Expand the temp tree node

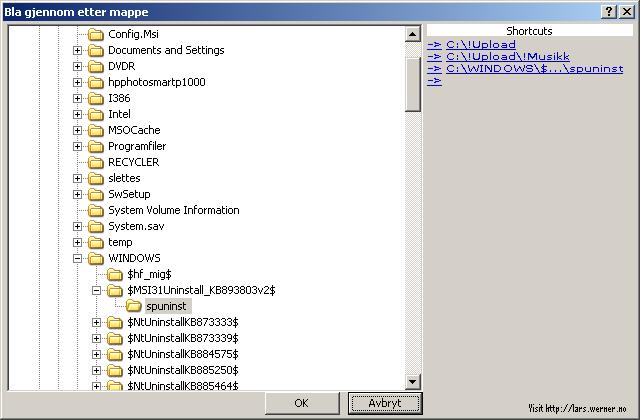(77, 242)
